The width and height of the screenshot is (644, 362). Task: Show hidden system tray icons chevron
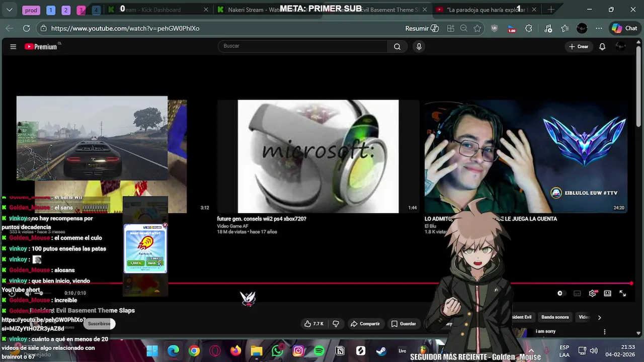[531, 351]
